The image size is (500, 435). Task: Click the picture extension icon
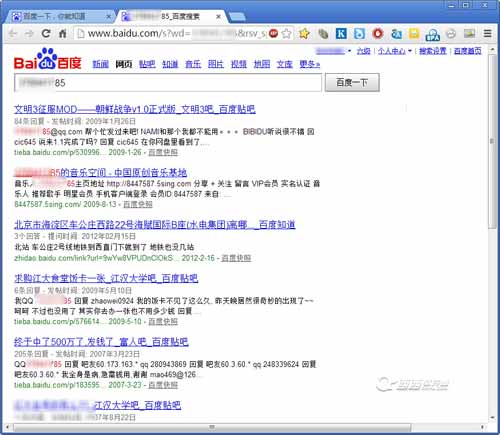pos(469,33)
